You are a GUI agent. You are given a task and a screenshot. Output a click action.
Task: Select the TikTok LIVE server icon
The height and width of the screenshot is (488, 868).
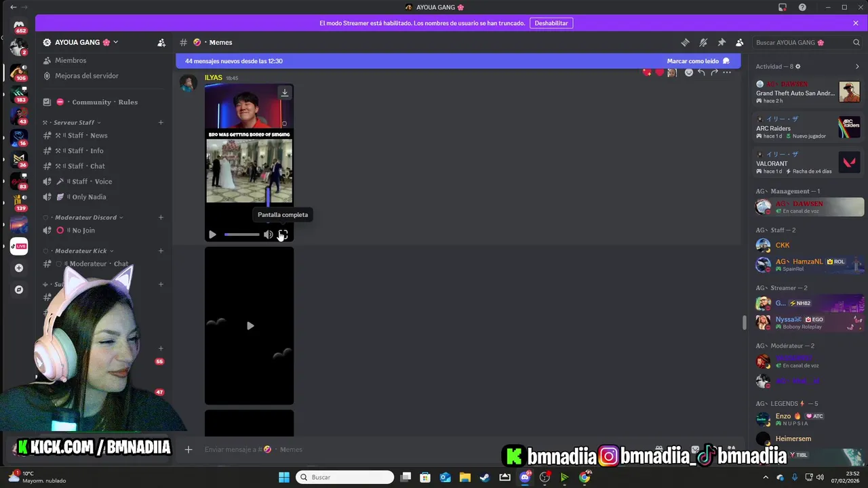pos(19,246)
